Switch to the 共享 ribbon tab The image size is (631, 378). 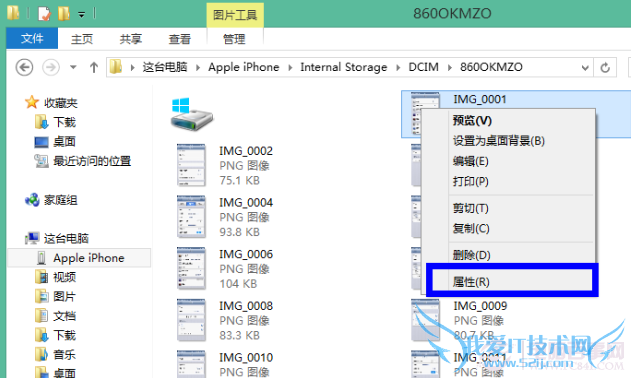[x=131, y=39]
